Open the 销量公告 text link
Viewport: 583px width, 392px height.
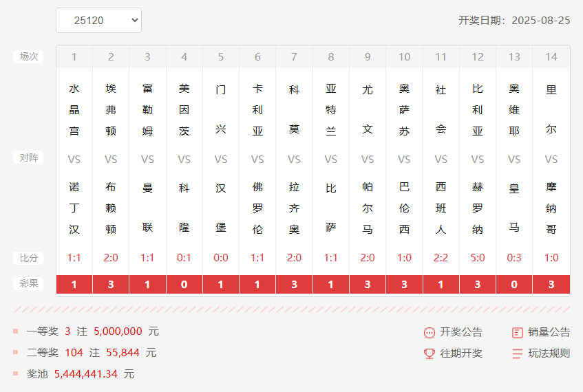pyautogui.click(x=549, y=332)
